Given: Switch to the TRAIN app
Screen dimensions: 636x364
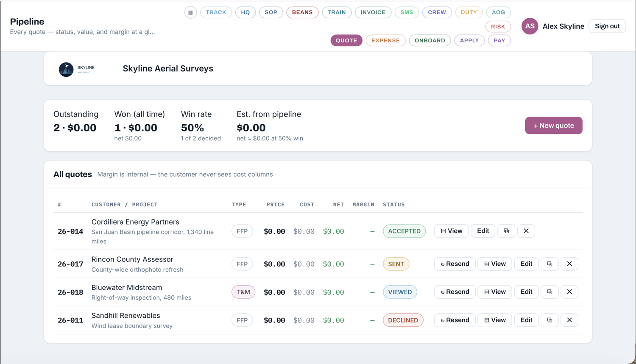Looking at the screenshot, I should [337, 12].
